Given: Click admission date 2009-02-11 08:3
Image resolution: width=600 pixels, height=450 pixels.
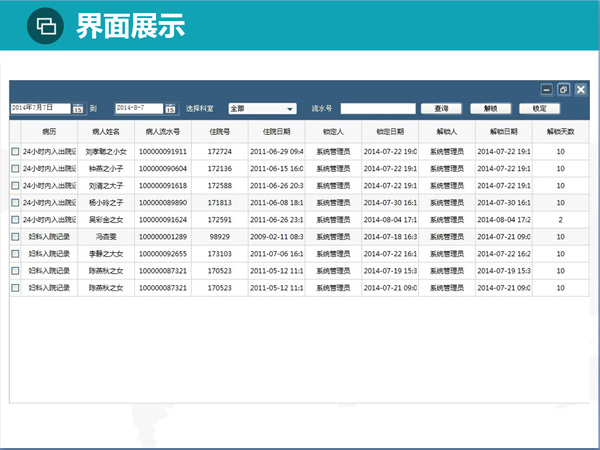Looking at the screenshot, I should [x=277, y=236].
